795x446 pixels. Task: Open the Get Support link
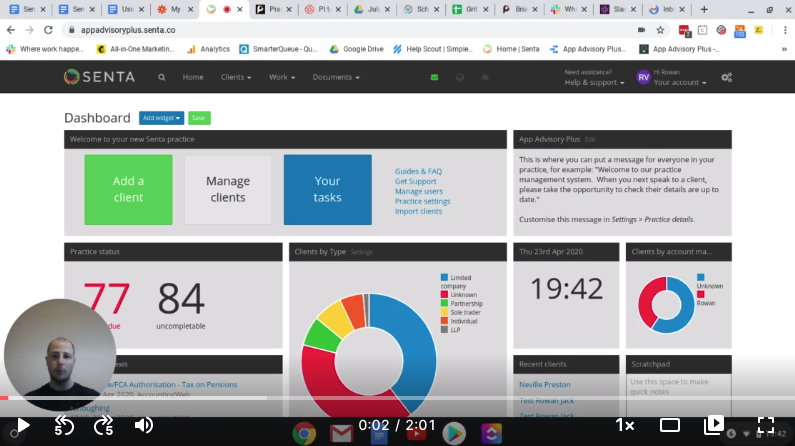(x=415, y=181)
